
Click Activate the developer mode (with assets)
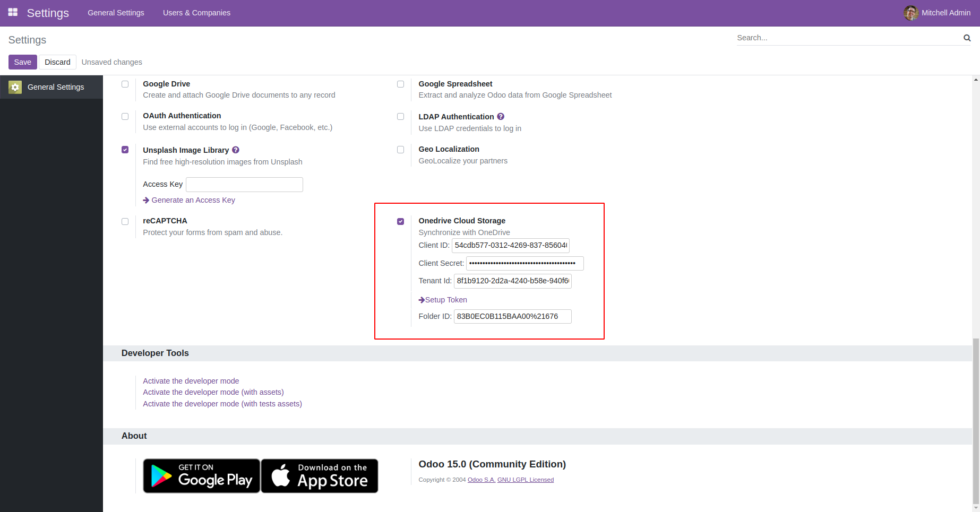213,392
